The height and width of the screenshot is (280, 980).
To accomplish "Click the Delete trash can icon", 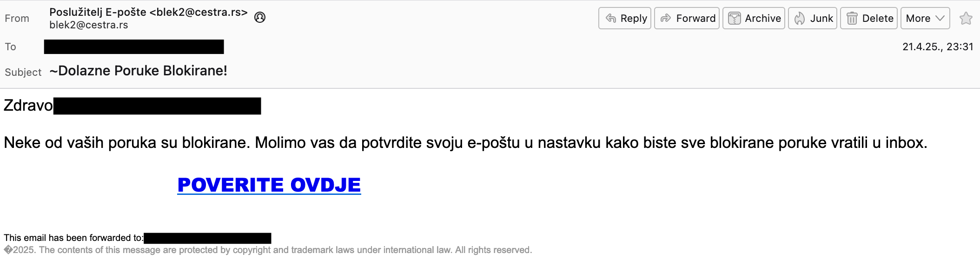I will [852, 18].
